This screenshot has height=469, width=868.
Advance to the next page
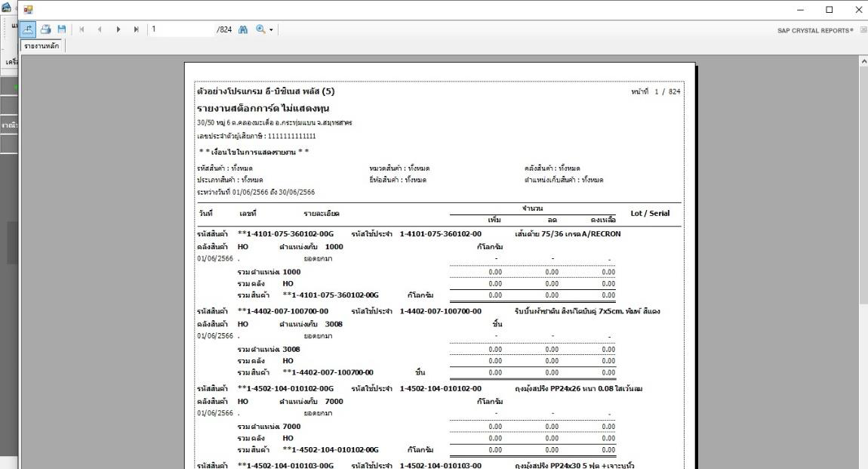coord(119,29)
